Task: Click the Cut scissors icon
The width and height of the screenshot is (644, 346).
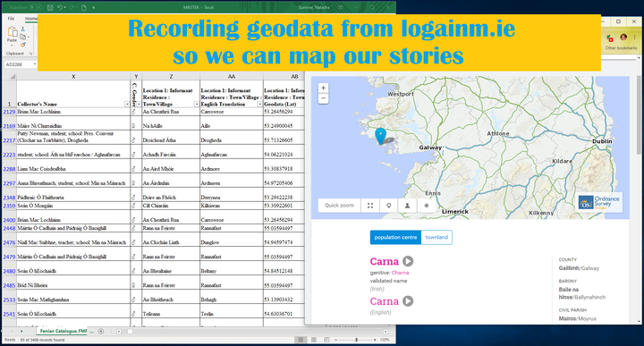Action: coord(22,29)
